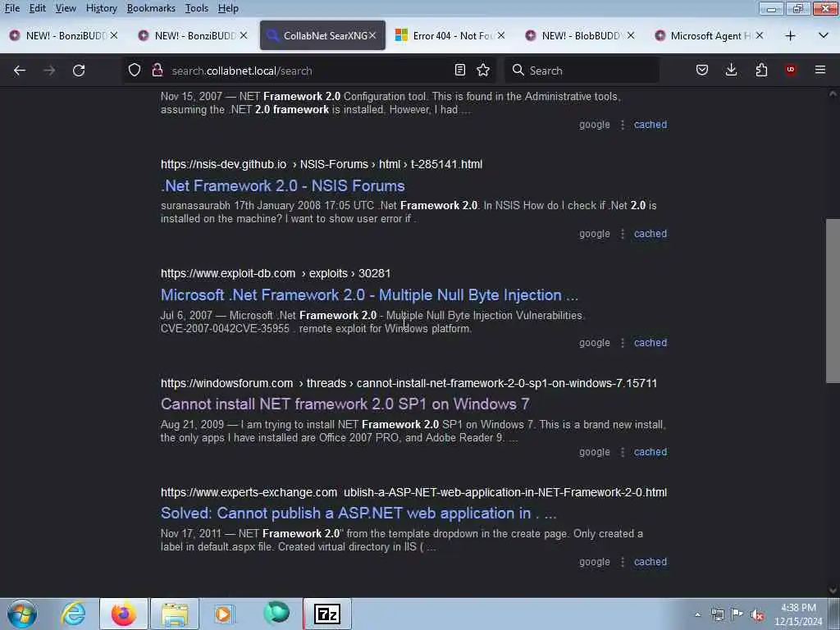The image size is (840, 630).
Task: Click the www.exploit-db.com result URL
Action: tap(276, 273)
